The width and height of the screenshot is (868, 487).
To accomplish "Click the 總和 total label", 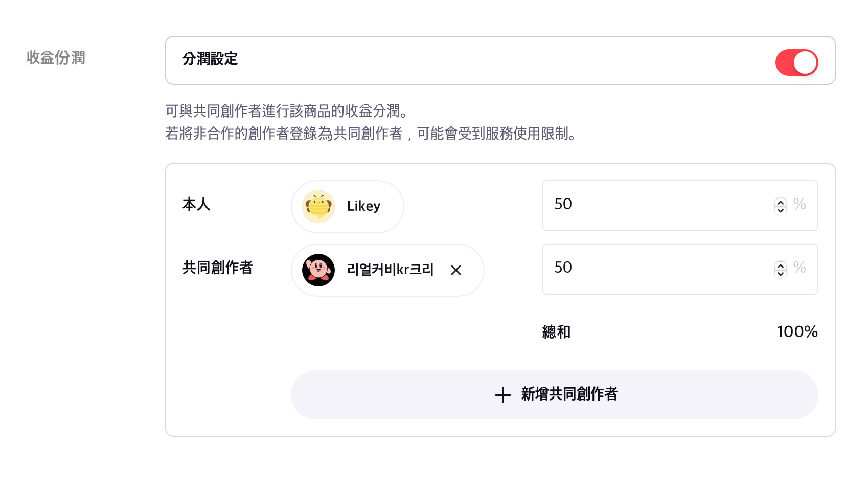I will tap(556, 332).
